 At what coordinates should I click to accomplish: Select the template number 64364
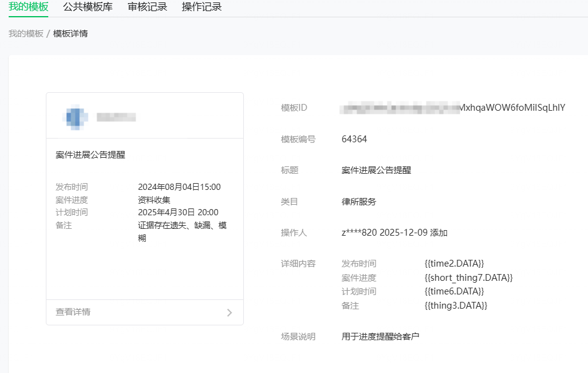(354, 139)
